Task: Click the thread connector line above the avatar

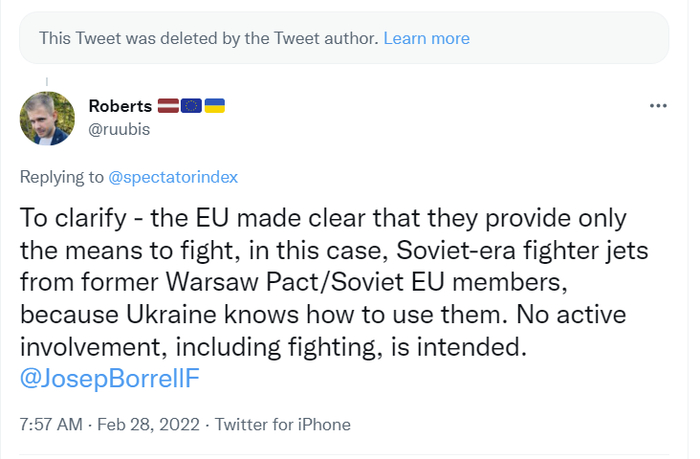Action: pyautogui.click(x=47, y=80)
